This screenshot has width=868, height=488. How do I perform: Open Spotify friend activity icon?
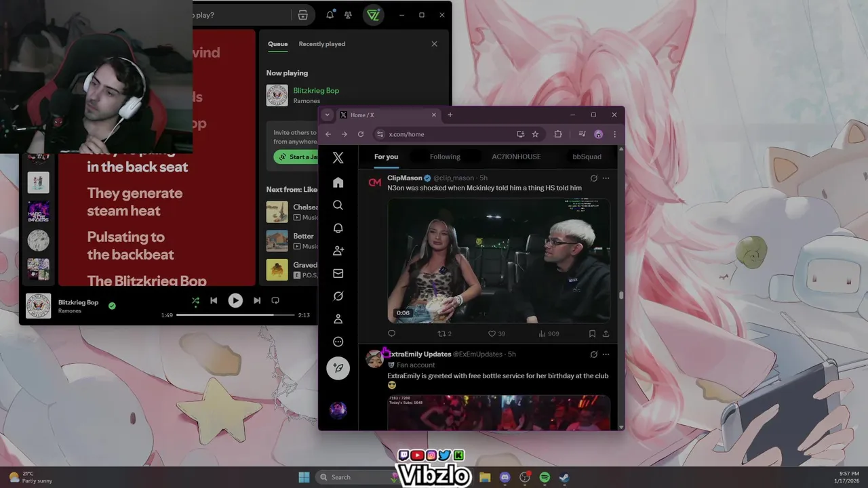[x=348, y=15]
